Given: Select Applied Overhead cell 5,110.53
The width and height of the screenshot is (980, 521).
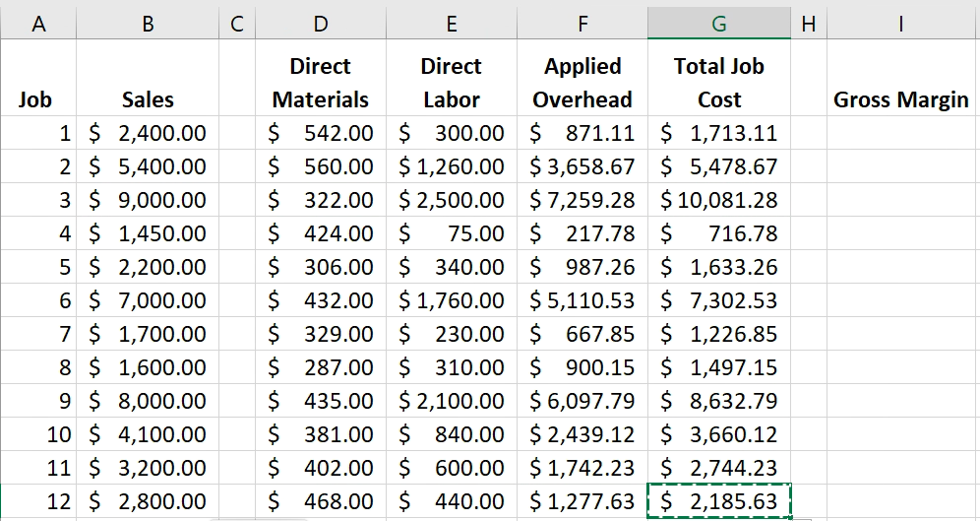Looking at the screenshot, I should pyautogui.click(x=582, y=300).
